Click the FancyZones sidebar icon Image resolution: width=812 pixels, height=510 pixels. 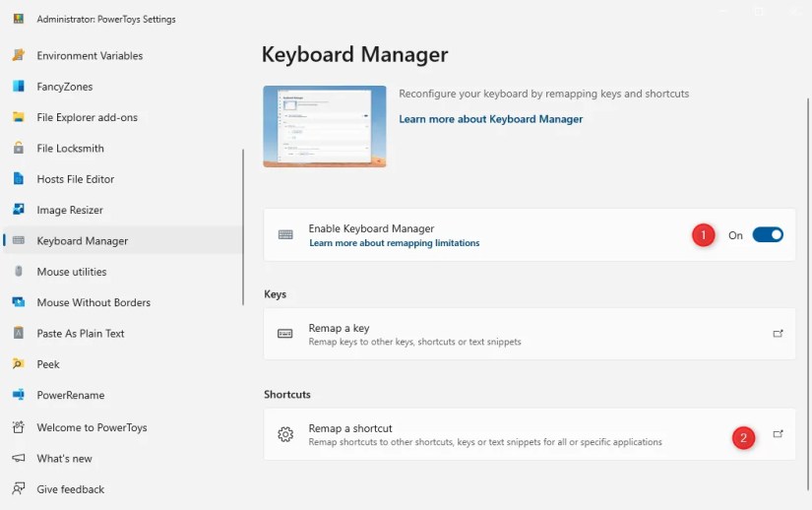pos(18,87)
